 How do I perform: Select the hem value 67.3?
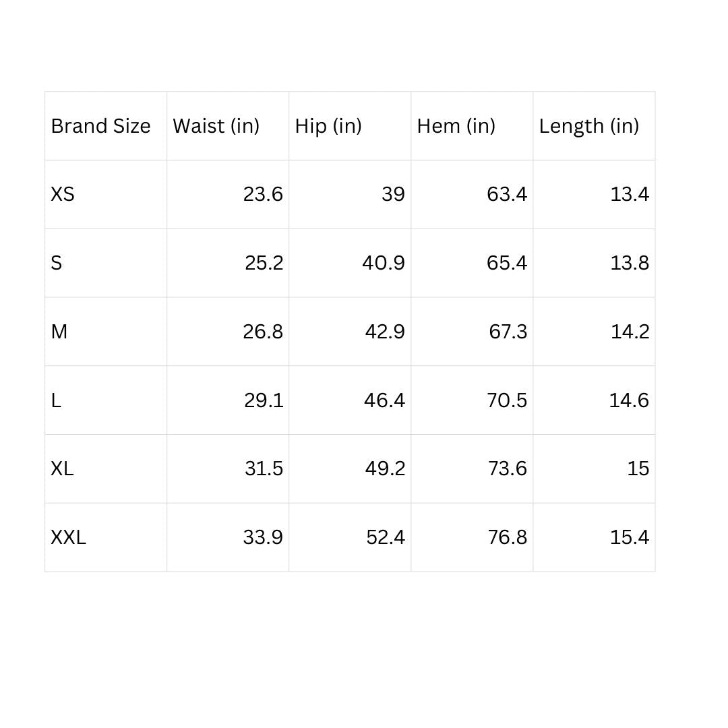(508, 332)
